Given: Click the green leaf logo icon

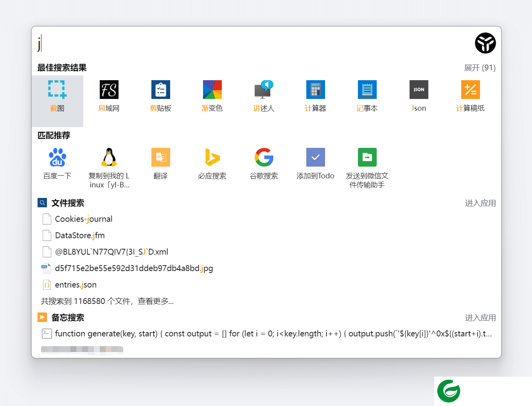Looking at the screenshot, I should 449,391.
